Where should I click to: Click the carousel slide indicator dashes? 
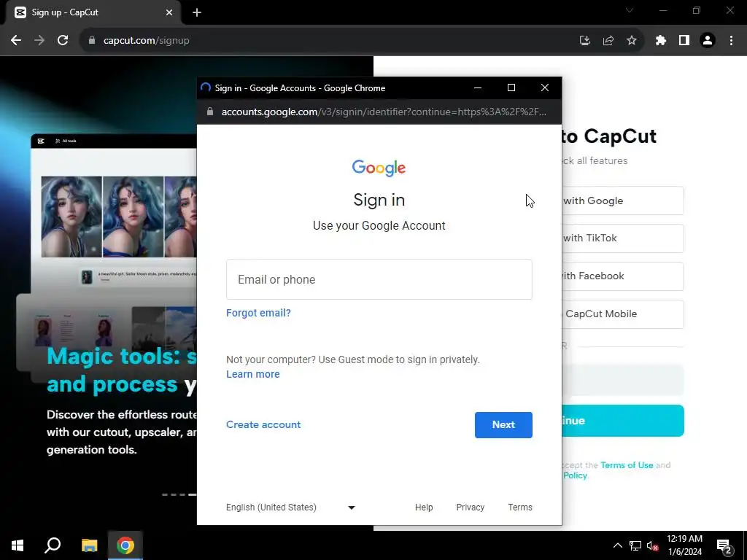point(179,495)
